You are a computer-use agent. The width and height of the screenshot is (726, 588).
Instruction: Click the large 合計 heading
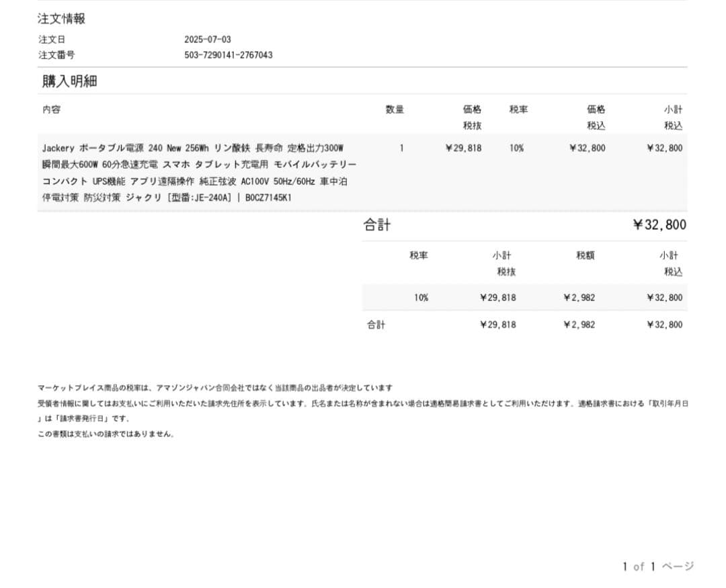click(x=376, y=225)
